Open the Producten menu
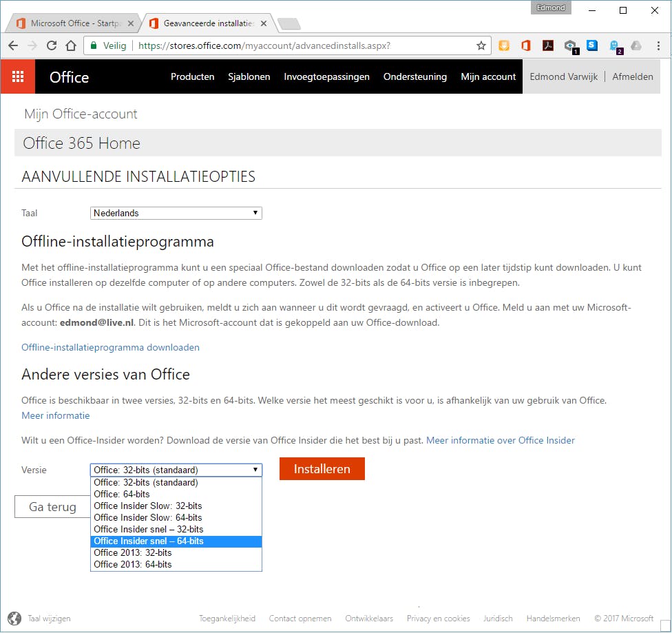Viewport: 672px width, 633px height. pyautogui.click(x=192, y=76)
